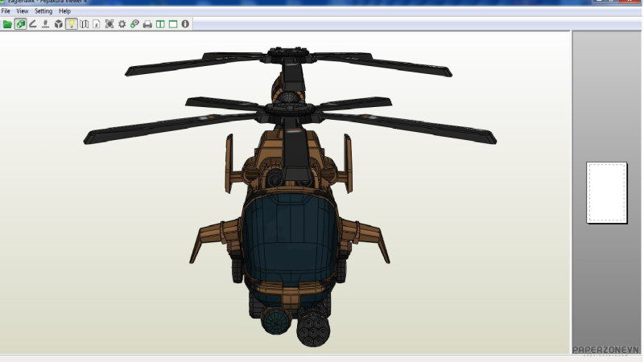
Task: Switch to the two-pane split view icon
Action: coord(160,24)
